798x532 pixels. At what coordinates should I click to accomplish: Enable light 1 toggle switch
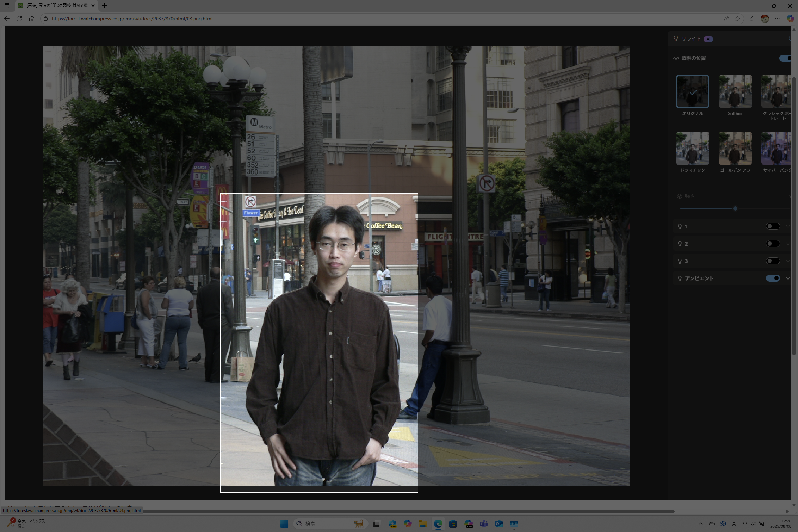[773, 226]
